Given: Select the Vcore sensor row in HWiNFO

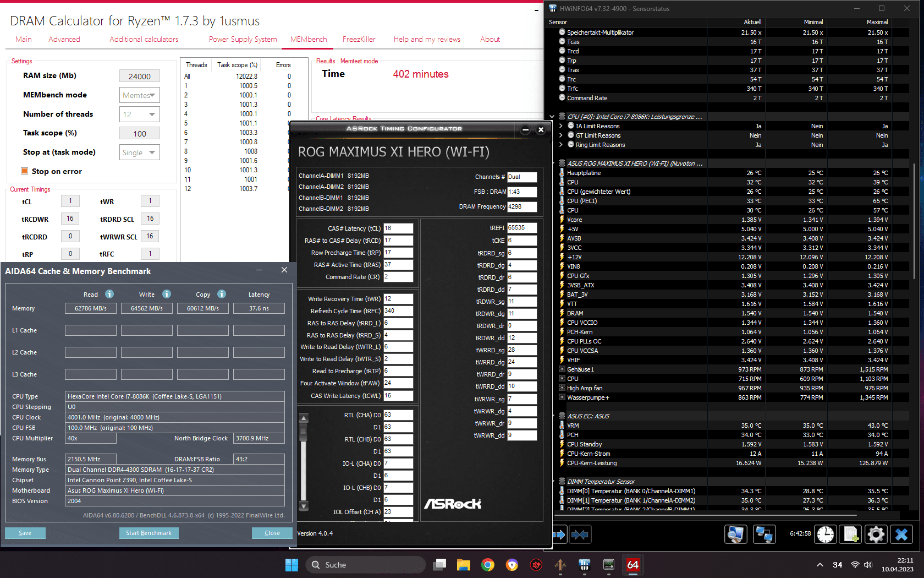Looking at the screenshot, I should point(724,220).
